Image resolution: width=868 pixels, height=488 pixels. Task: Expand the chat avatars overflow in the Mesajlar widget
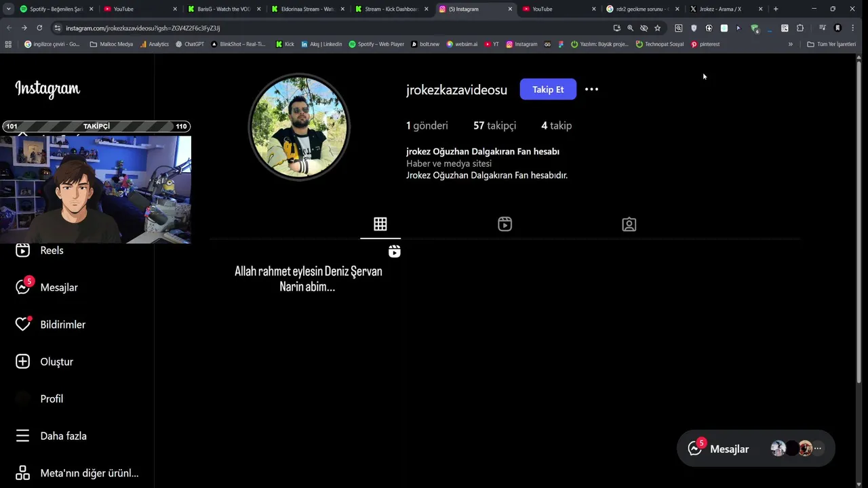pyautogui.click(x=818, y=449)
